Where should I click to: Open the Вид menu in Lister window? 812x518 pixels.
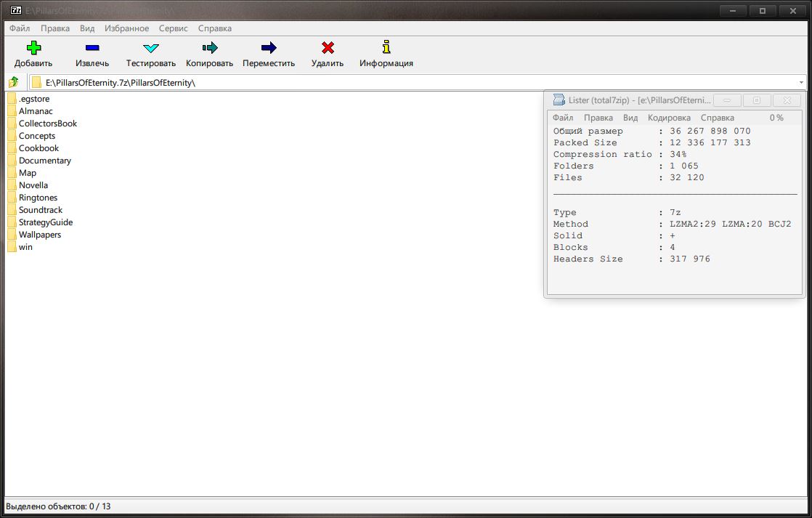pos(630,118)
